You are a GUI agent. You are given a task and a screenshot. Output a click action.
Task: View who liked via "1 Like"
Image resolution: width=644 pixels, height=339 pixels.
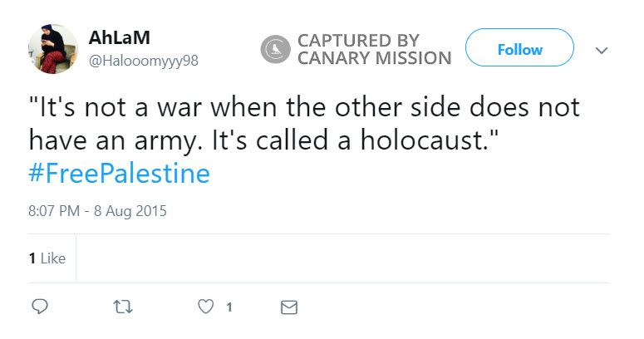click(47, 258)
